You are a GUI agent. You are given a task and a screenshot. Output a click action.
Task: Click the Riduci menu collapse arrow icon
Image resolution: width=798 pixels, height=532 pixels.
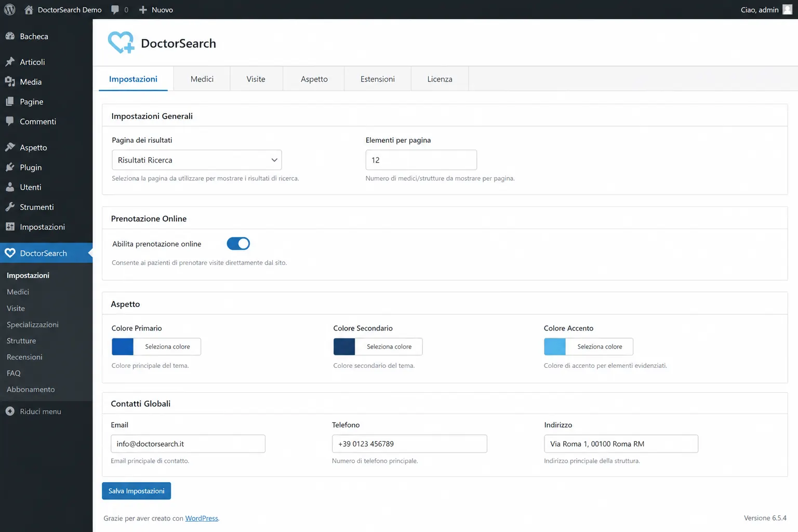pos(10,411)
